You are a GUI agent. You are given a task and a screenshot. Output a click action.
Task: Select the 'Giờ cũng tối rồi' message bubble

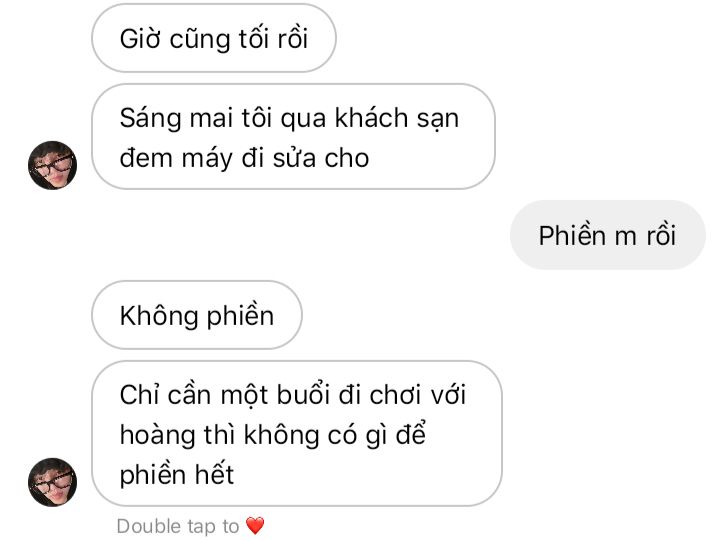(x=214, y=39)
